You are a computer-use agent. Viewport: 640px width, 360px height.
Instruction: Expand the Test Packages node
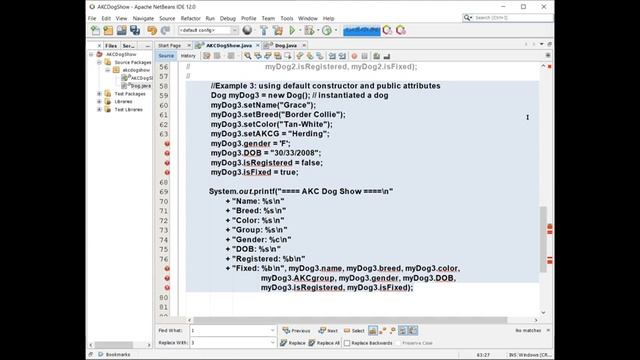99,94
